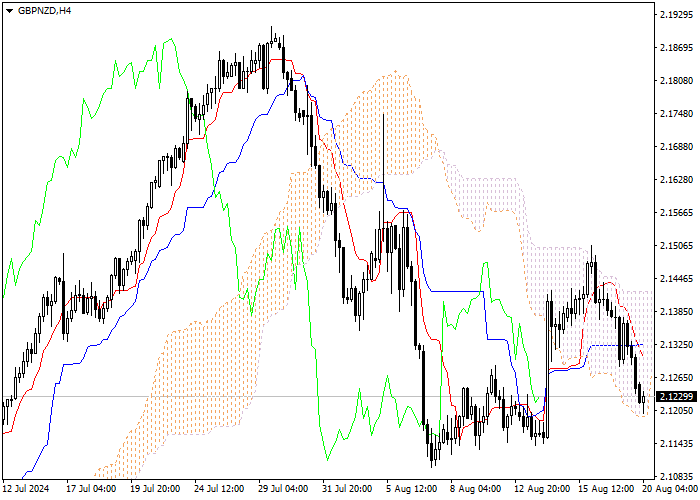Select the current price label 2.12299
This screenshot has width=700, height=500.
(676, 396)
